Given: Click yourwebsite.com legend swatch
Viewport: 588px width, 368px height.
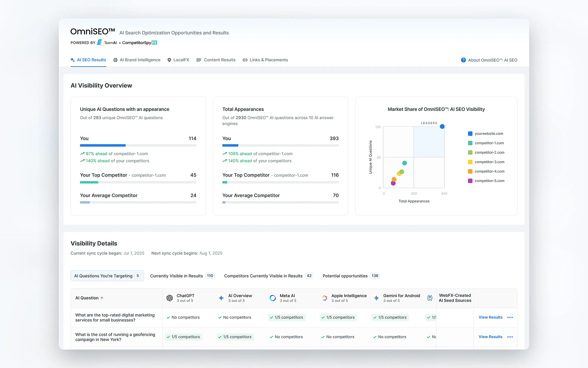Looking at the screenshot, I should click(x=470, y=134).
